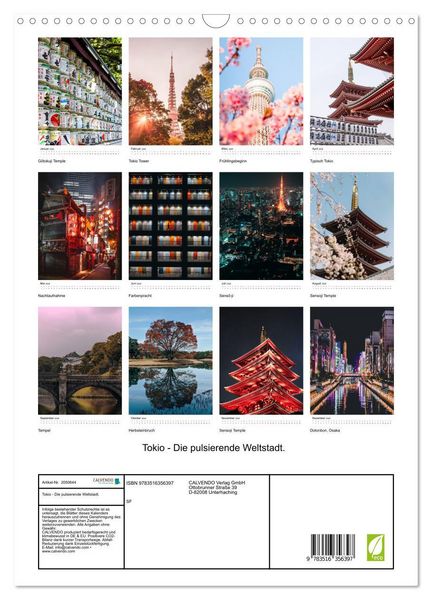This screenshot has height=600, width=432.
Task: Click the 'Dotonbori, Osaka' caption
Action: pos(325,430)
